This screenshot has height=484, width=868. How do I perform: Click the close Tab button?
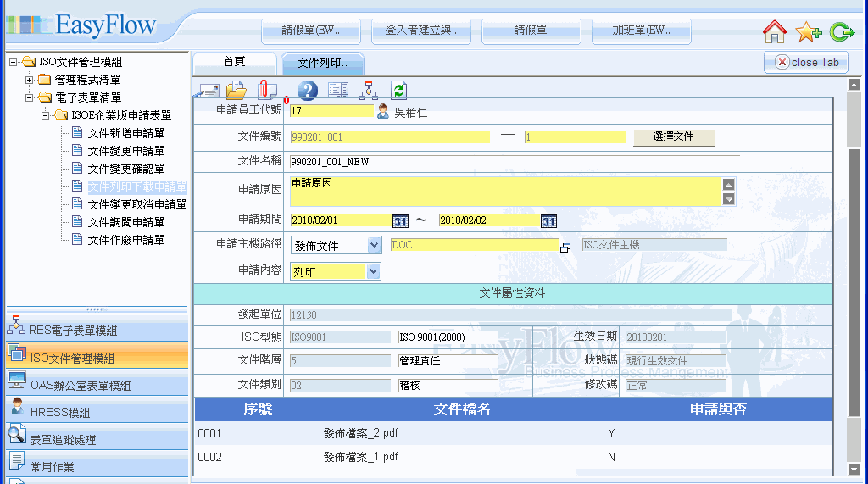(806, 62)
